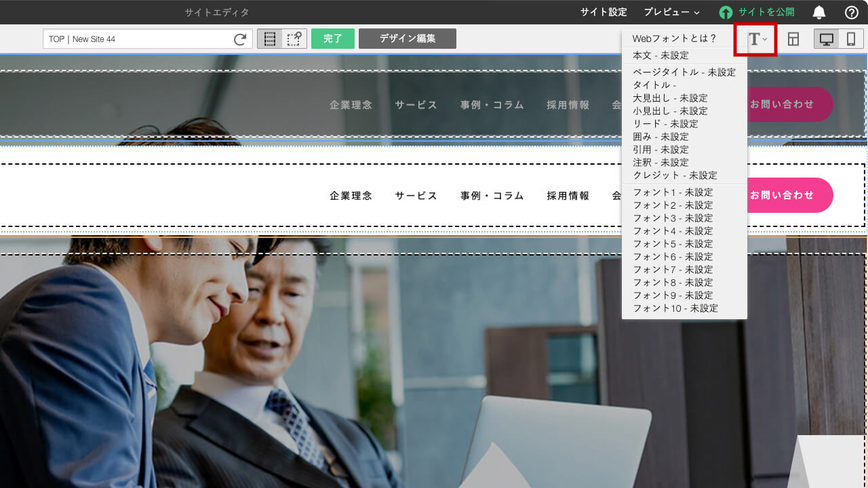Select 引用 - 未設定

click(660, 149)
